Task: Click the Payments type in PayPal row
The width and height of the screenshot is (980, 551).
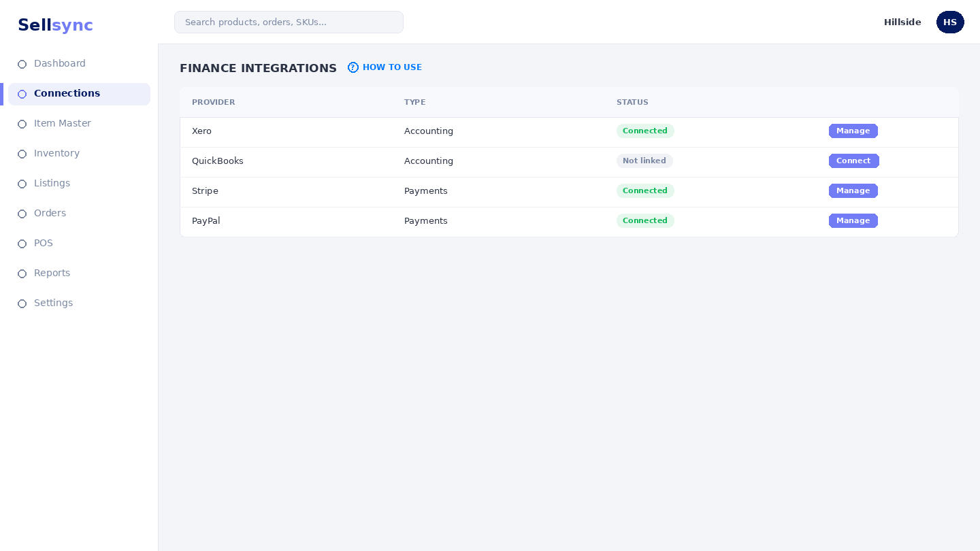Action: tap(426, 220)
